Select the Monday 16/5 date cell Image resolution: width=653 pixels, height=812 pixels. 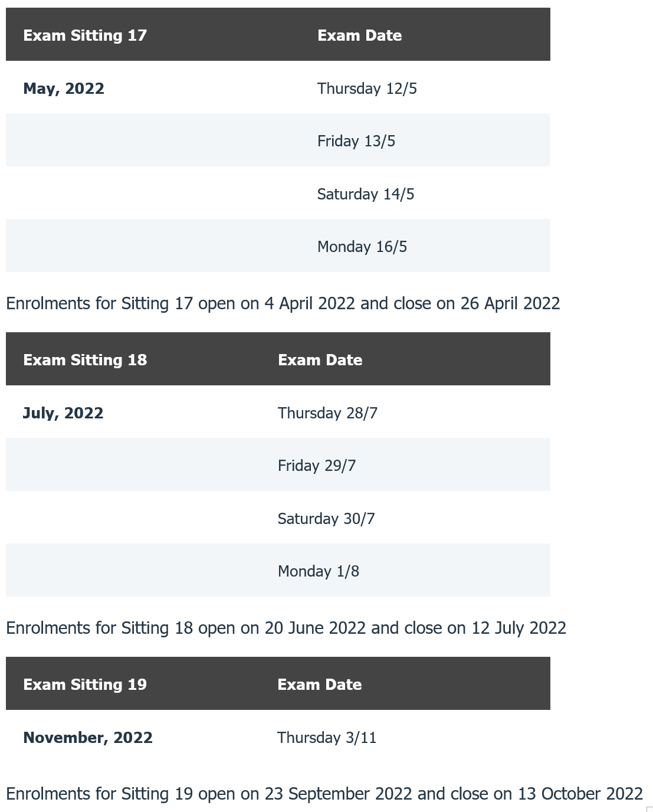[362, 247]
